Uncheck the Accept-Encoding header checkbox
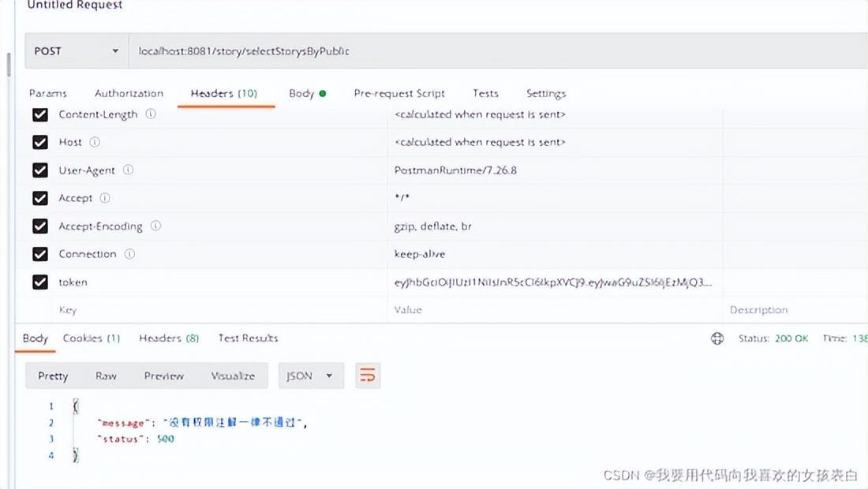The image size is (868, 489). click(40, 226)
